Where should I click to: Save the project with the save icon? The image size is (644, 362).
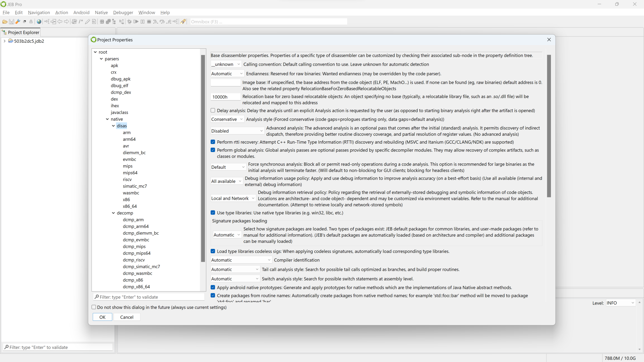12,22
